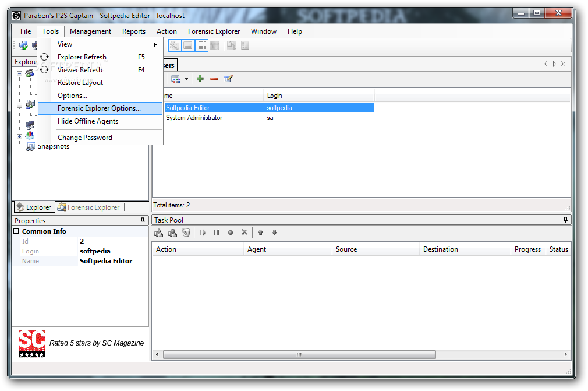
Task: Collapse the second tree node in Explorer
Action: click(x=19, y=105)
